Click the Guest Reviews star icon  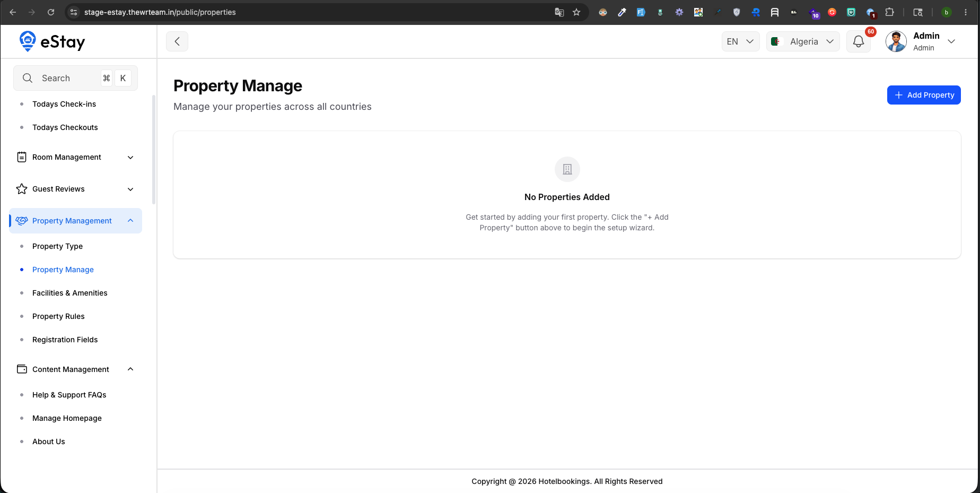click(22, 189)
